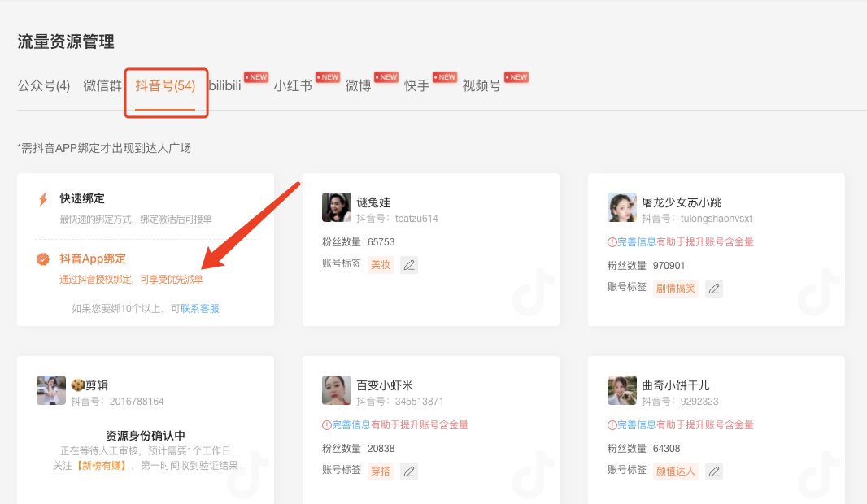
Task: Click the 谜兔娃 avatar photo
Action: (337, 207)
